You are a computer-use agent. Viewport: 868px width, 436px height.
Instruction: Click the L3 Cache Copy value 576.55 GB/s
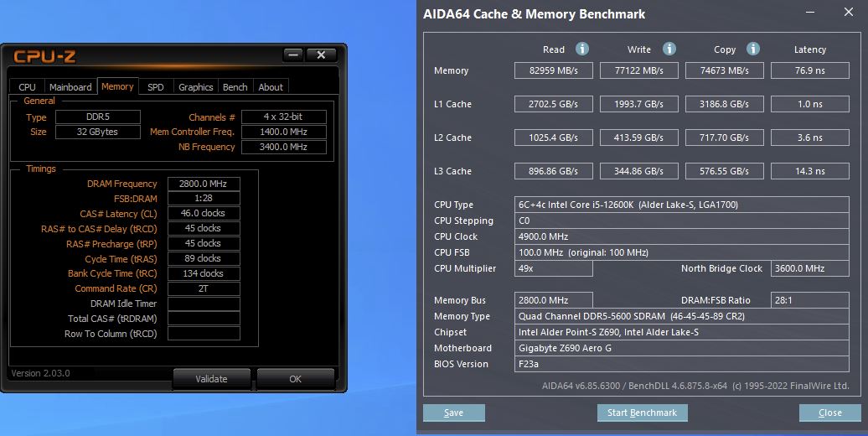pos(724,171)
